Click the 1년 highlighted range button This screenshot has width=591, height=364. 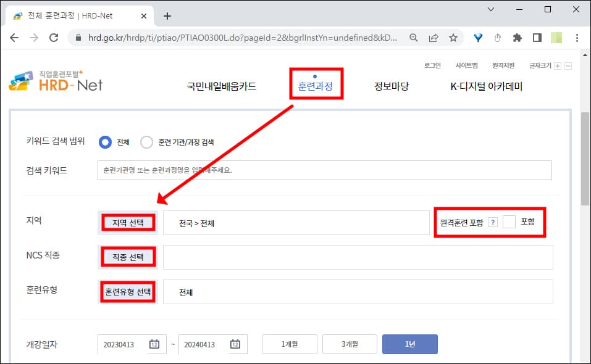409,344
